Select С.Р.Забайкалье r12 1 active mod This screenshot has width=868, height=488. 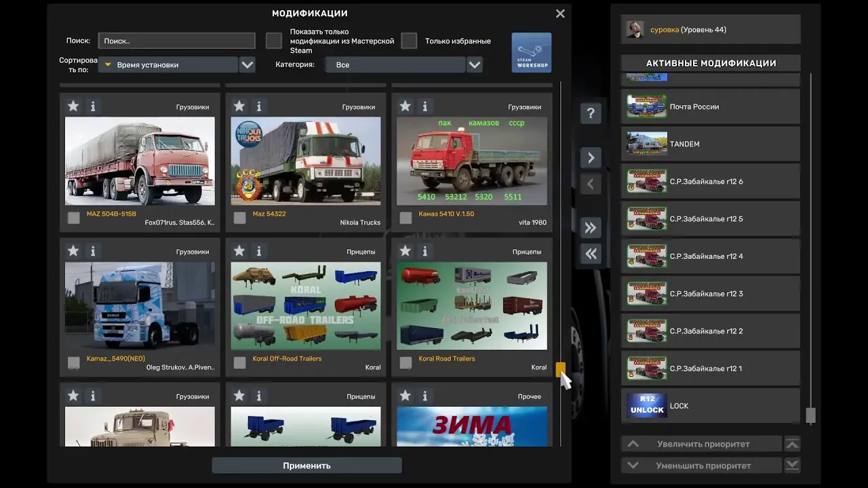coord(711,369)
